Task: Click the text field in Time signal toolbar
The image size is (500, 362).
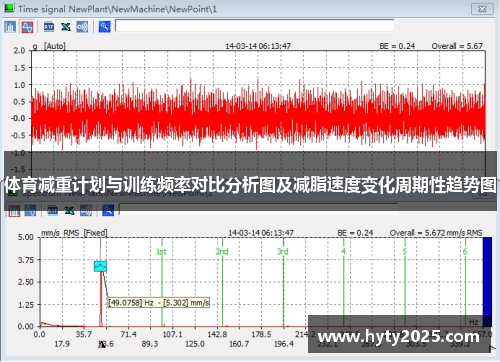Action: tap(255, 26)
